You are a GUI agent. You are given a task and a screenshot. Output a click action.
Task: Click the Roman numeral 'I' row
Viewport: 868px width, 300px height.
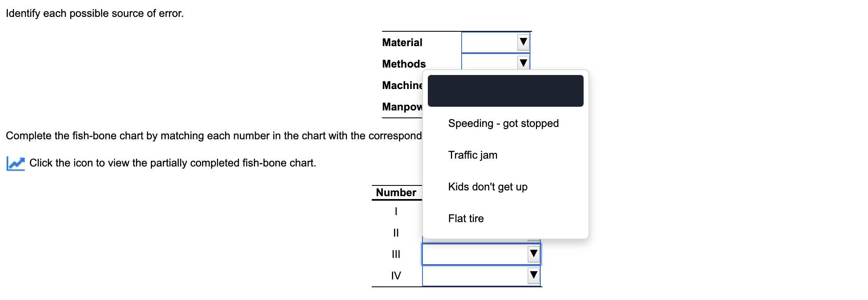coord(396,211)
